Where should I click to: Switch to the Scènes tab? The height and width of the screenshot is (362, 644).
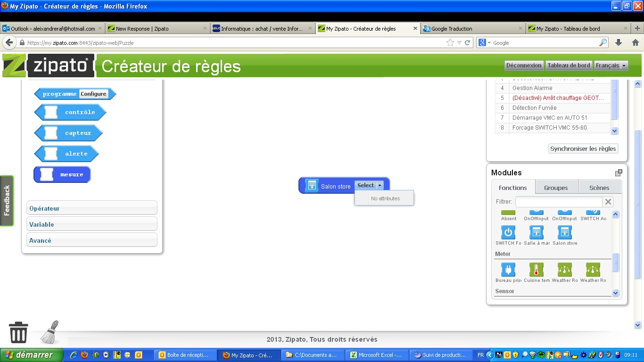pyautogui.click(x=599, y=188)
